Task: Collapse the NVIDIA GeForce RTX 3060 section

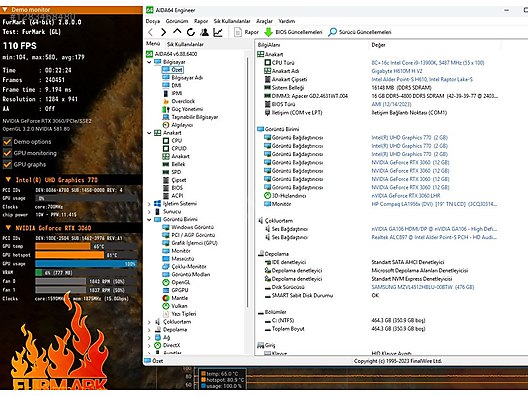Action: tap(8, 228)
